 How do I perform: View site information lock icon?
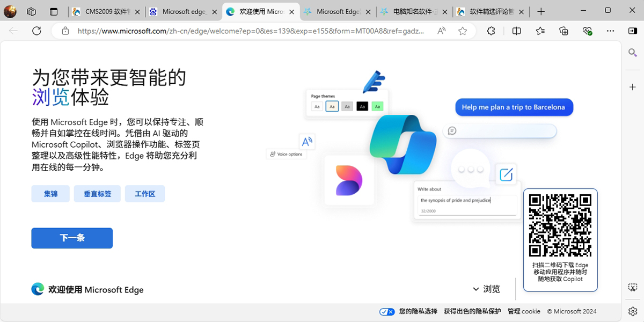(x=65, y=31)
